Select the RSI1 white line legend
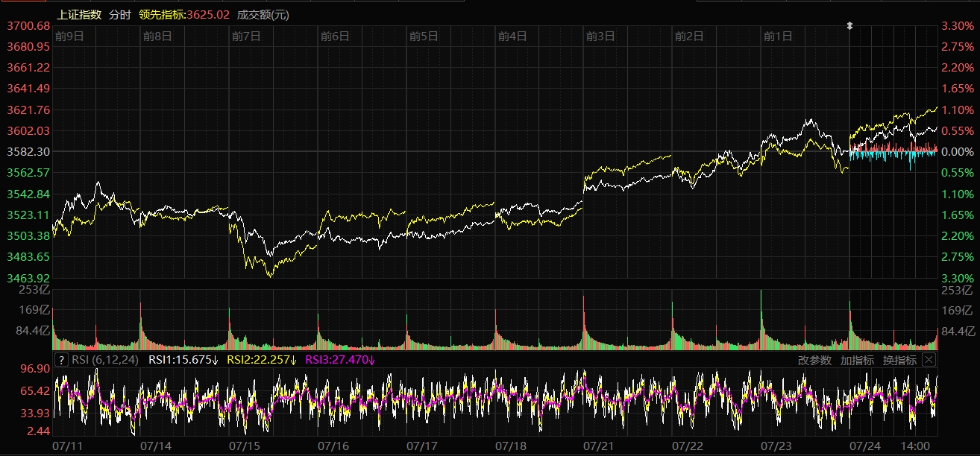Image resolution: width=980 pixels, height=456 pixels. coord(183,360)
